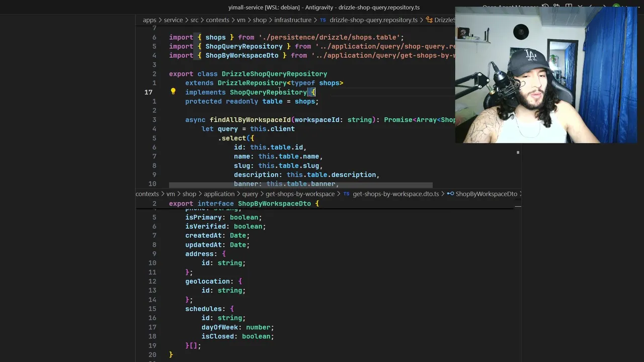Image resolution: width=644 pixels, height=362 pixels.
Task: Open the 'src' breadcrumb segment
Action: point(194,20)
